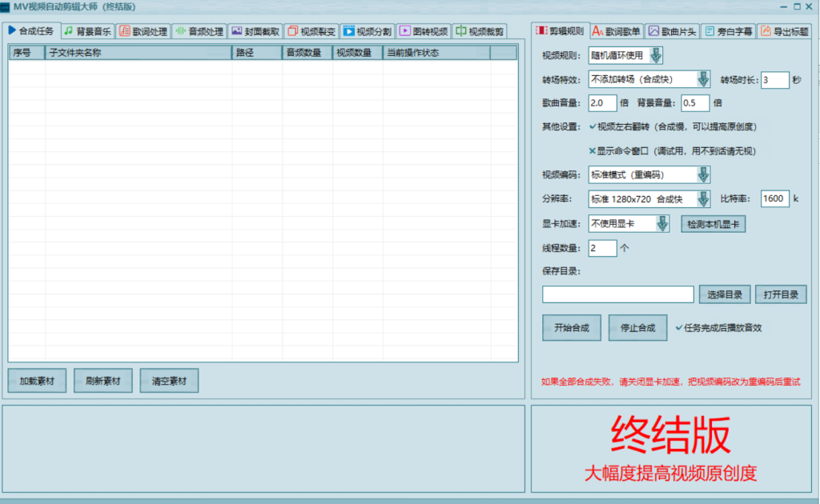Screen dimensions: 820x504
Task: Click the 图转视频 tab icon
Action: pos(404,31)
